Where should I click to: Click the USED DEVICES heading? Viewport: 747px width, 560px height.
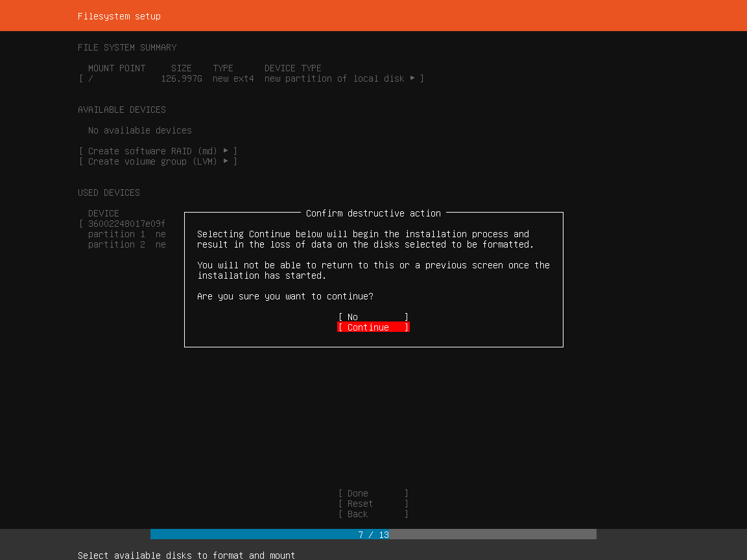click(x=109, y=192)
